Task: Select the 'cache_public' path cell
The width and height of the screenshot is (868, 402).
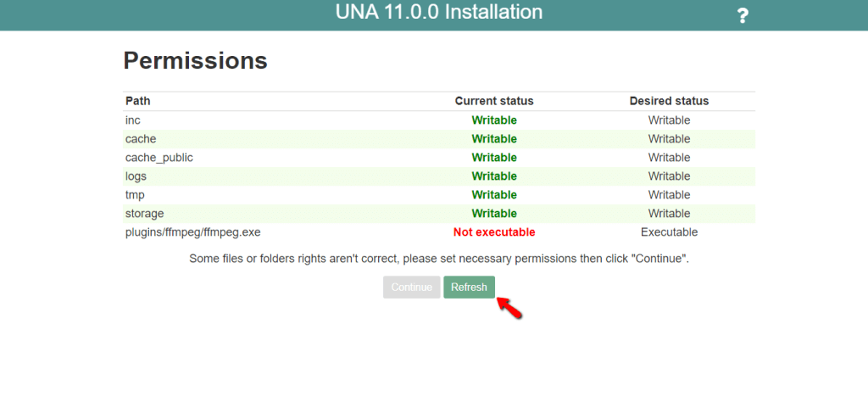Action: [x=159, y=158]
